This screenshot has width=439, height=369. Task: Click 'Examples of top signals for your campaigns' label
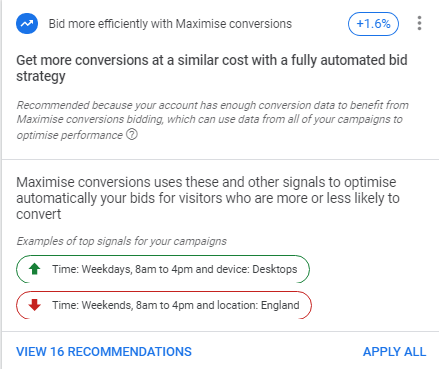(x=122, y=241)
